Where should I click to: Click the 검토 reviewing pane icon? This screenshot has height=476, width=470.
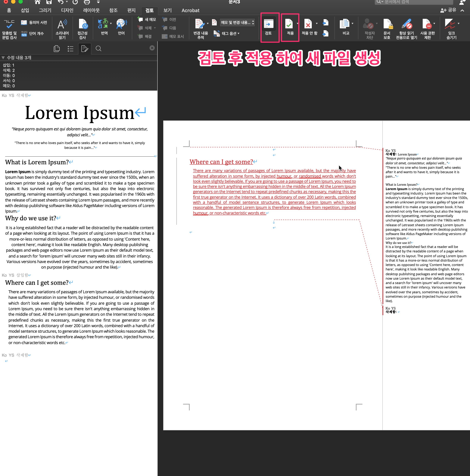tap(268, 24)
